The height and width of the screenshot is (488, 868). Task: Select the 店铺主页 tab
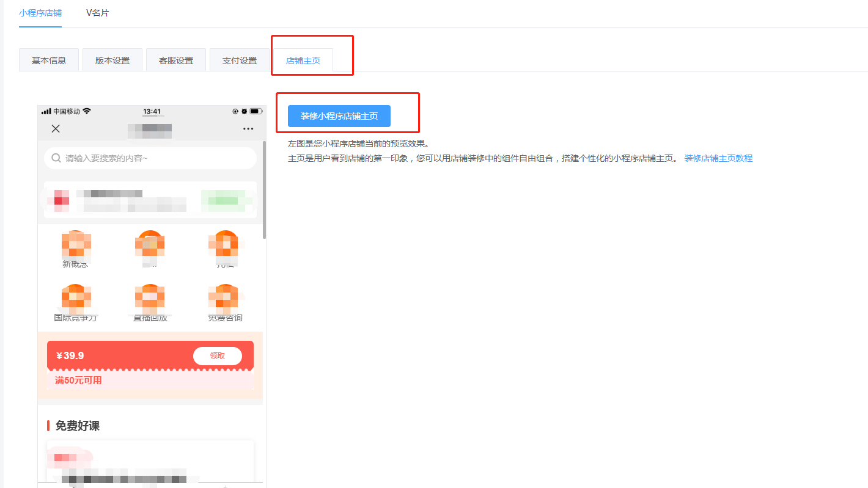[303, 60]
